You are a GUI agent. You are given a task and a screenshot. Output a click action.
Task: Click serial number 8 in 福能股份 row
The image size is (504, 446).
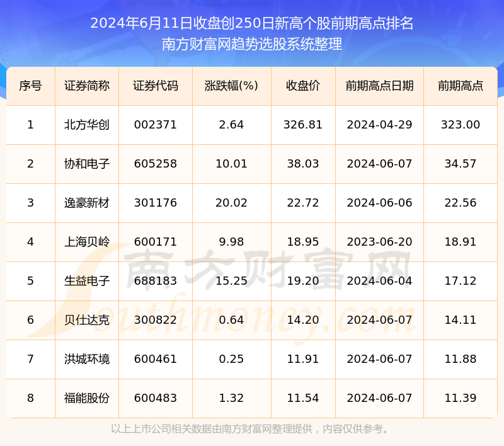coord(30,398)
